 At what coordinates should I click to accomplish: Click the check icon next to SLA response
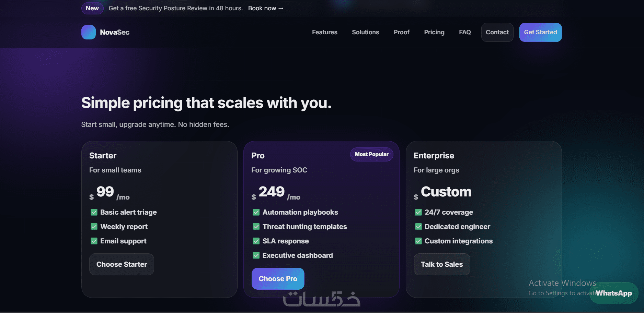(x=256, y=241)
